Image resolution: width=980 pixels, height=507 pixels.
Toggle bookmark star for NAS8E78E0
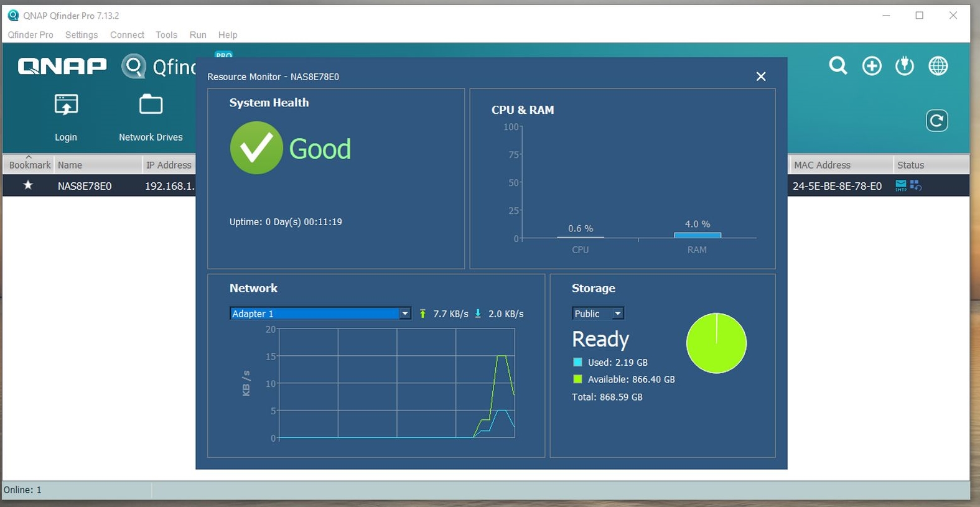pyautogui.click(x=28, y=185)
